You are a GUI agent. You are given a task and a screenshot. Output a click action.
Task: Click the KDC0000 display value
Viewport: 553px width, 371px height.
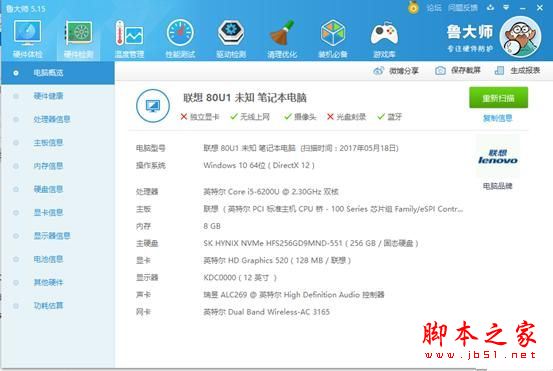[x=240, y=278]
